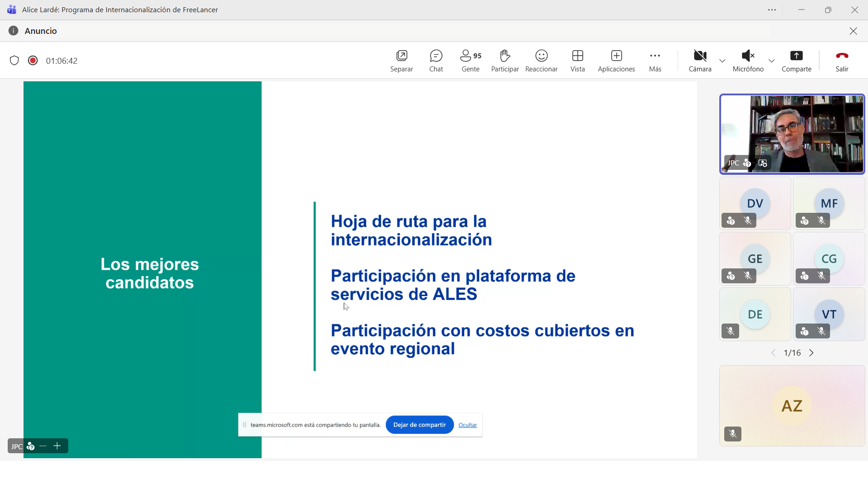Image resolution: width=868 pixels, height=488 pixels.
Task: Expand the microphone options arrow
Action: 772,61
